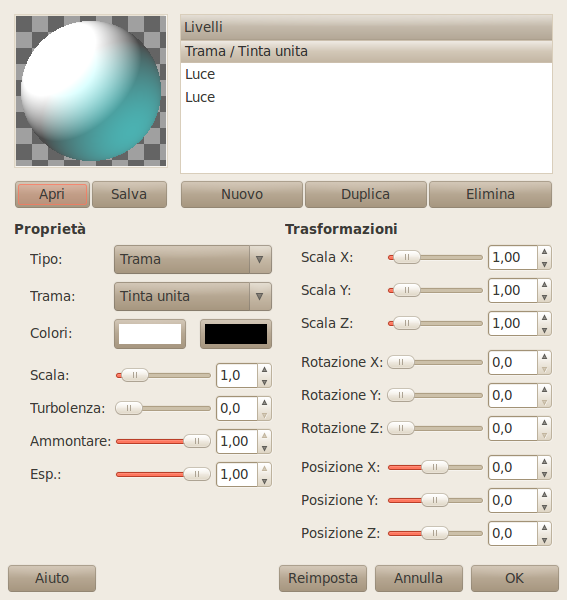Viewport: 567px width, 600px height.
Task: Increase Scala with up arrow
Action: pyautogui.click(x=264, y=370)
